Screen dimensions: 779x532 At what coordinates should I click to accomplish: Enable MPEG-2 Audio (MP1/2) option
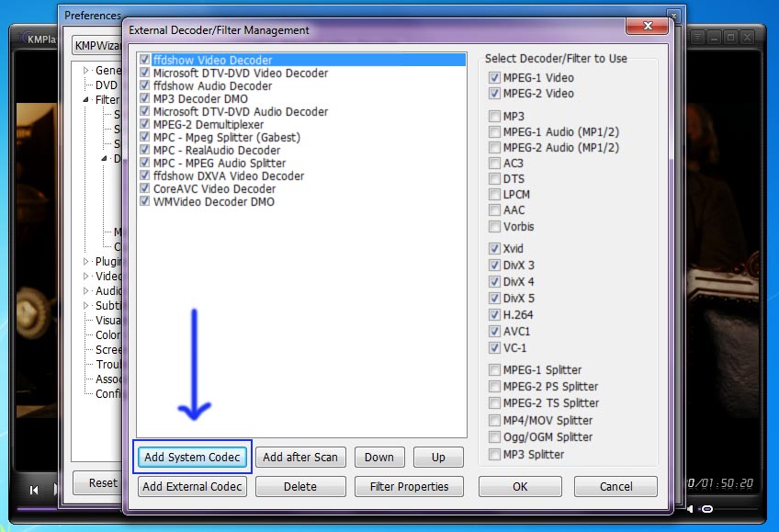click(x=494, y=148)
